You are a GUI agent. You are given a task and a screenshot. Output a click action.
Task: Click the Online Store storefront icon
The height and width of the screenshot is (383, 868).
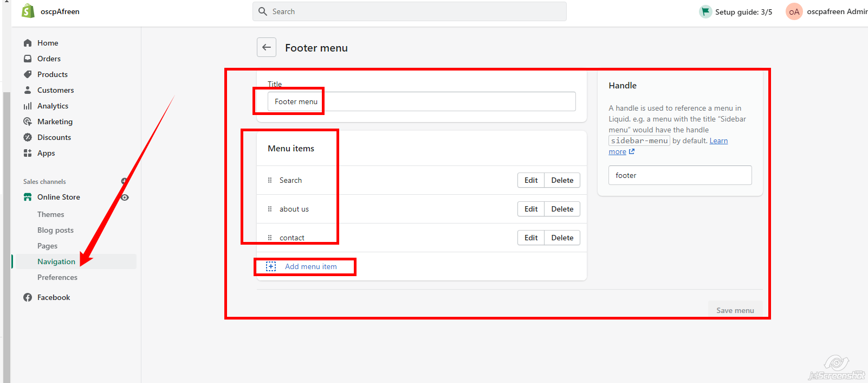[28, 197]
